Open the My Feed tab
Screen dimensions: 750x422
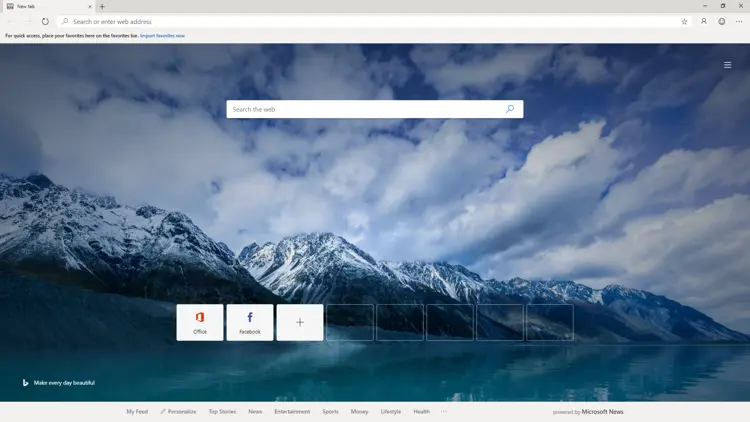(x=137, y=411)
